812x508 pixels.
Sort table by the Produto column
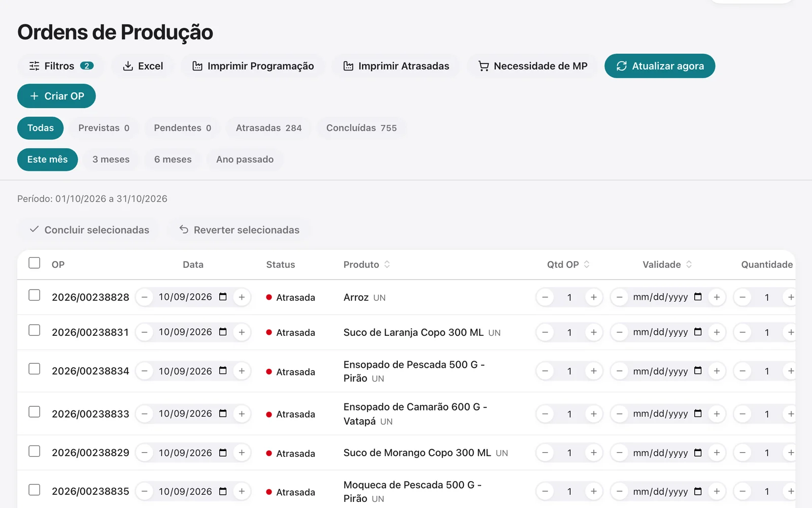pyautogui.click(x=366, y=265)
